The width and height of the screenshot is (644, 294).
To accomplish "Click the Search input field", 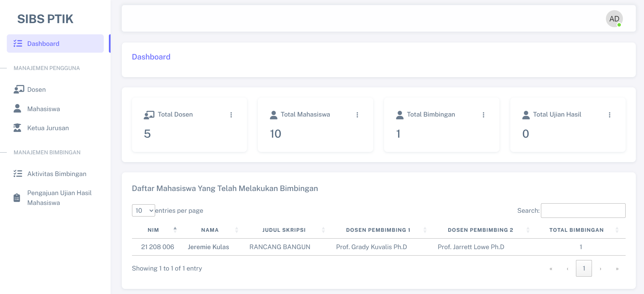I will point(583,210).
